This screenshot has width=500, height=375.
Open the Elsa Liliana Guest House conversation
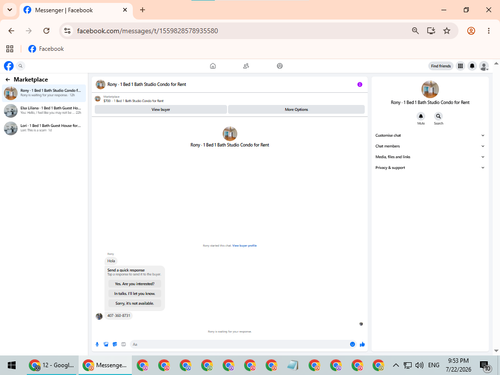(44, 110)
